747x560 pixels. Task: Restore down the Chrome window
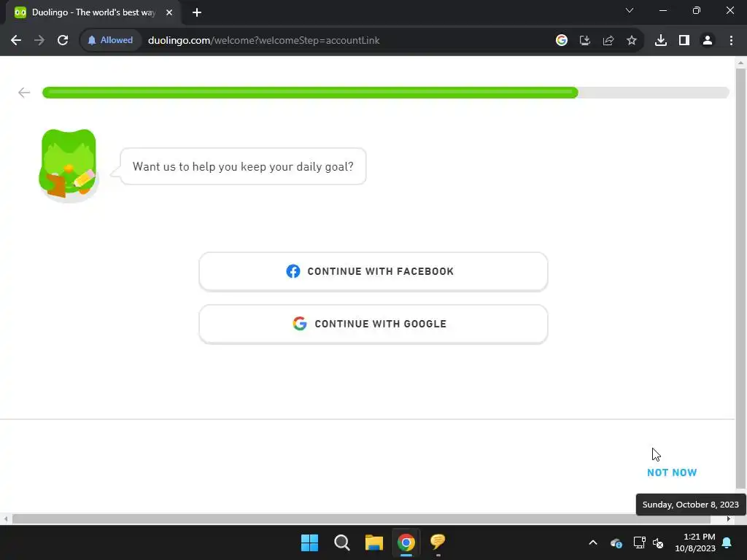[x=697, y=10]
